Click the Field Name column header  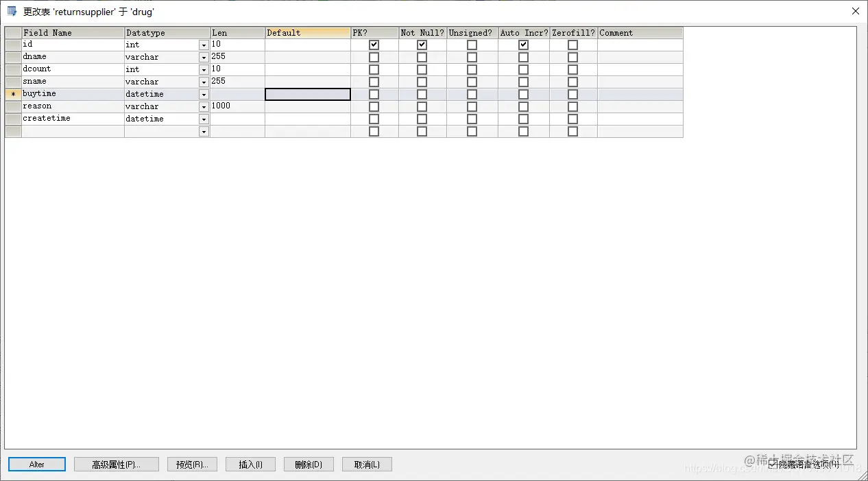pyautogui.click(x=73, y=32)
